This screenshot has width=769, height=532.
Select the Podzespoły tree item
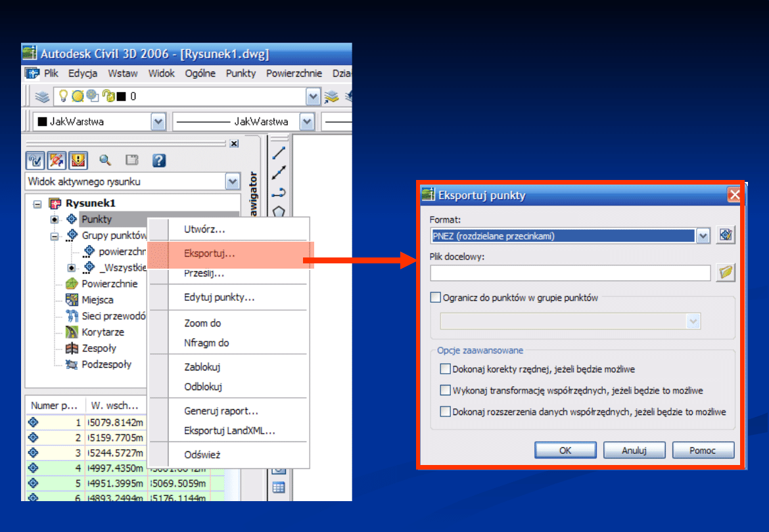(106, 365)
